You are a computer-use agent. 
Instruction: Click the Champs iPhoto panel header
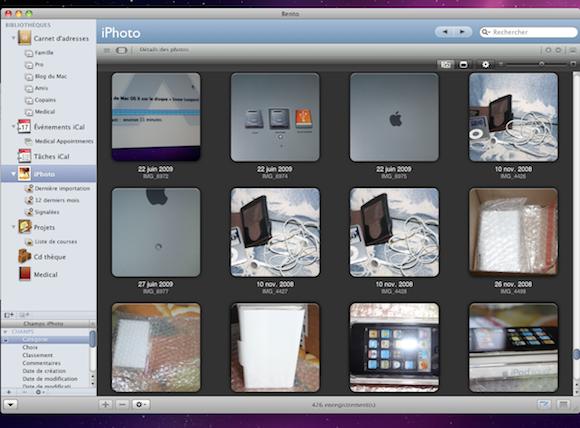click(43, 324)
